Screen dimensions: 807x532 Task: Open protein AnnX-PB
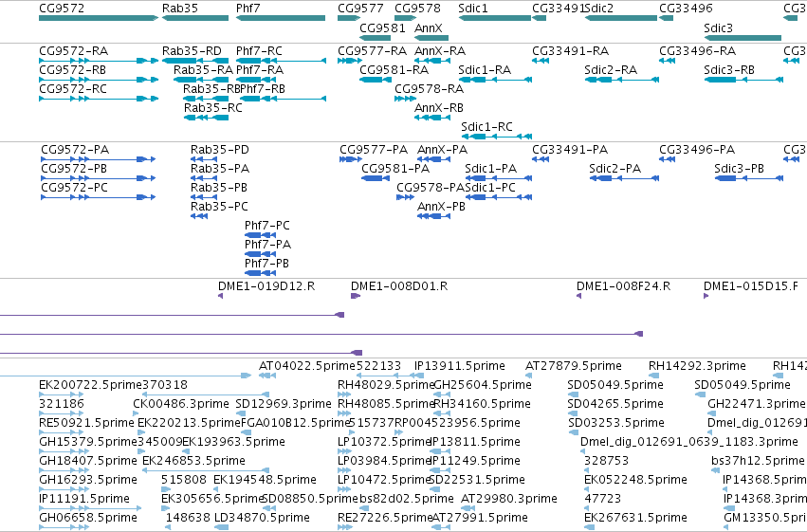click(x=441, y=207)
